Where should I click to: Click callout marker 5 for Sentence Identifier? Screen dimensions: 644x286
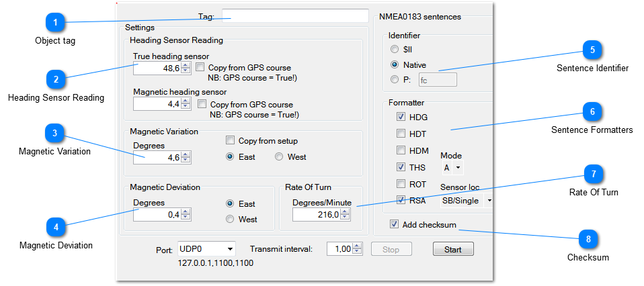pos(592,50)
